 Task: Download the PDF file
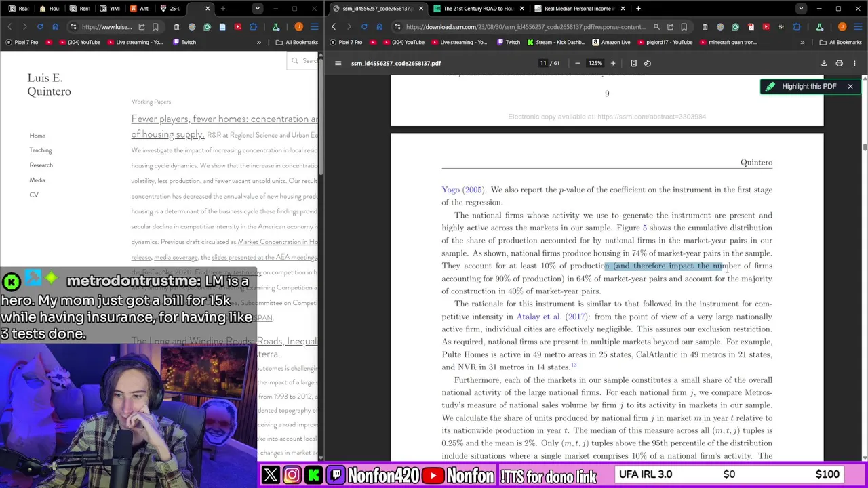pyautogui.click(x=824, y=63)
